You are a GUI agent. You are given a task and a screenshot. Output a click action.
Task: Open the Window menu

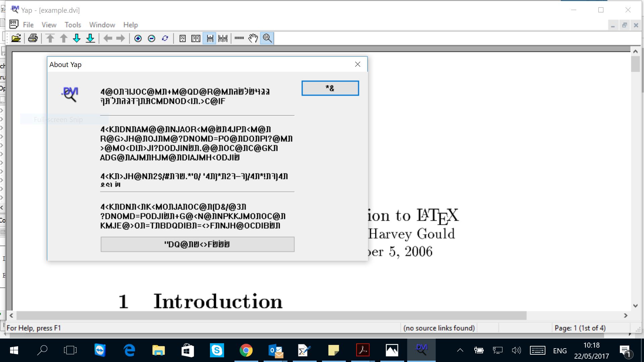pyautogui.click(x=102, y=25)
